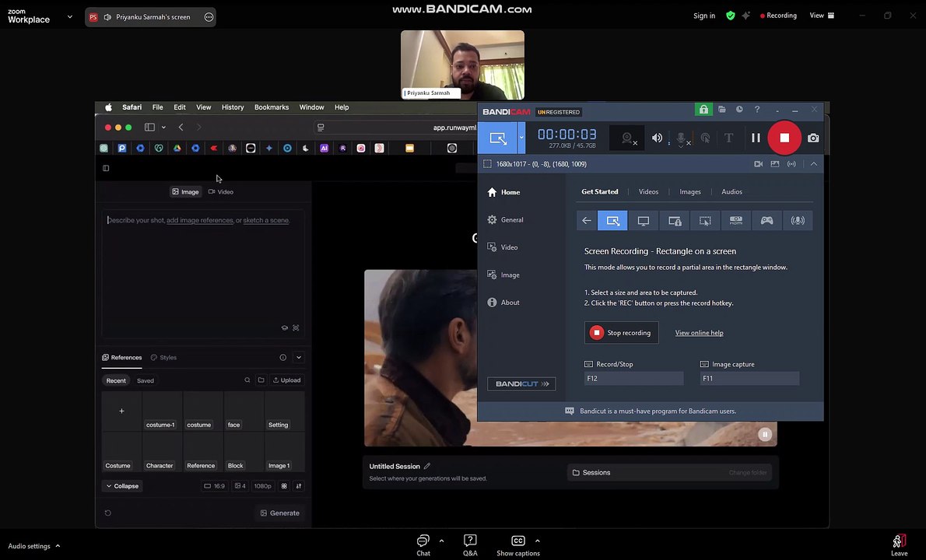The width and height of the screenshot is (926, 560).
Task: Switch to Bandicam Videos tab
Action: pos(648,192)
